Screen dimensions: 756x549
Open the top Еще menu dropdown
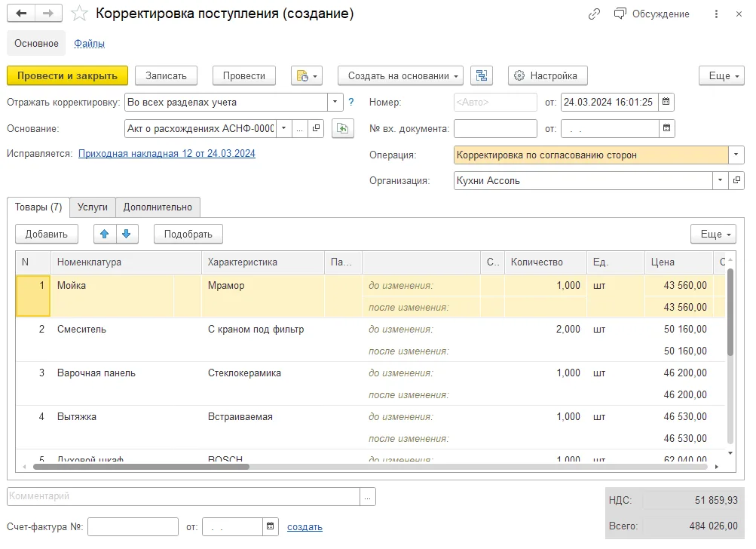pos(722,75)
